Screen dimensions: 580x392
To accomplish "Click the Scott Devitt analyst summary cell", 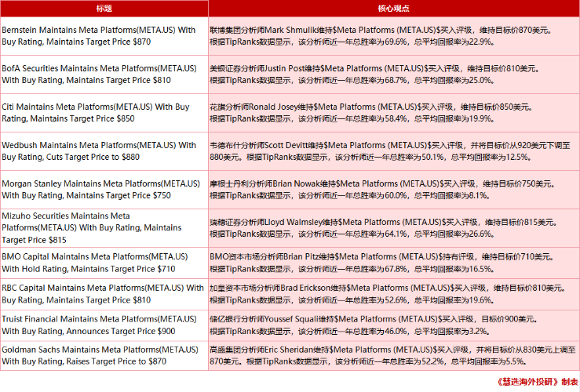I will pyautogui.click(x=394, y=151).
